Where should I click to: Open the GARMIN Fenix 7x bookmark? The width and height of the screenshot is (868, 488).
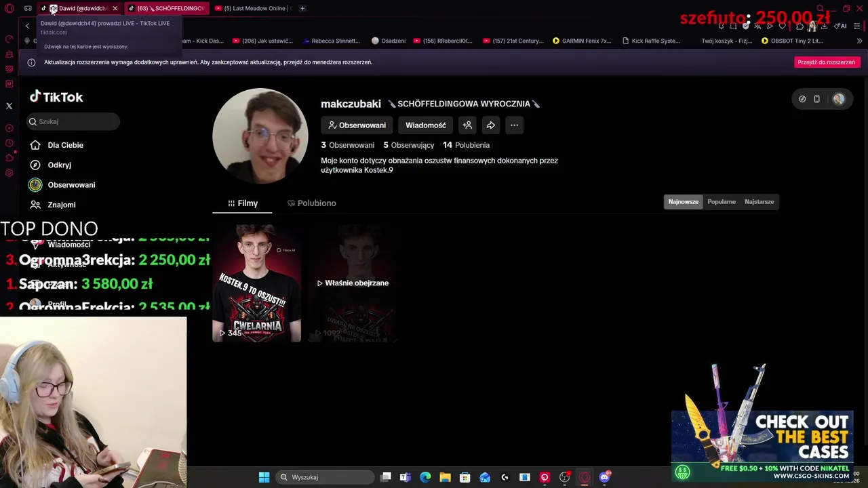click(582, 41)
